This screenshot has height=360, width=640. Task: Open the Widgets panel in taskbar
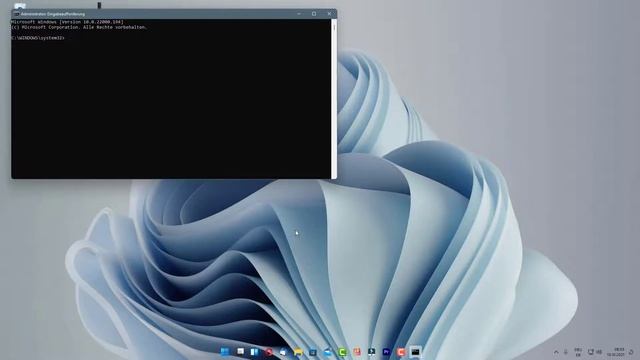click(254, 352)
